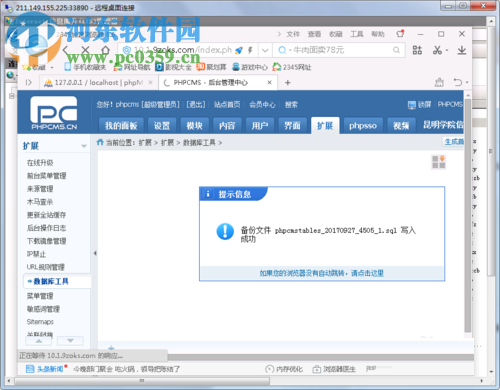Open the phpsso tab
The height and width of the screenshot is (390, 500).
[x=363, y=126]
